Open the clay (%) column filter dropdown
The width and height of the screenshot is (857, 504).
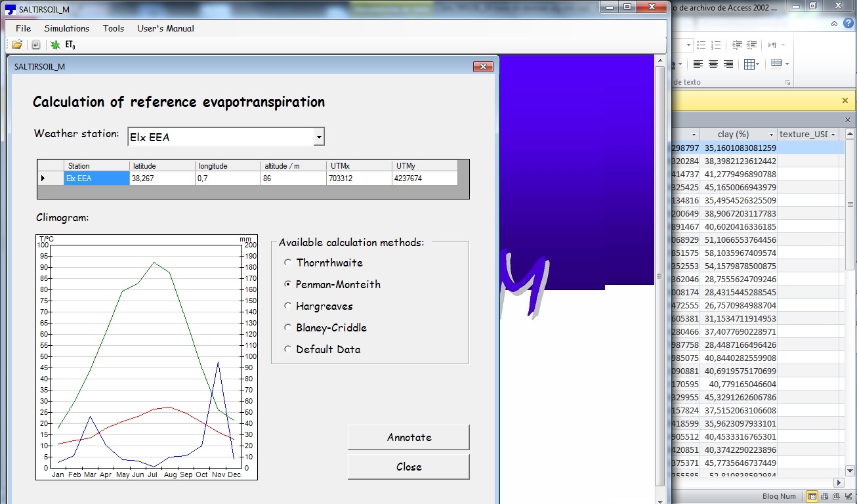coord(771,135)
